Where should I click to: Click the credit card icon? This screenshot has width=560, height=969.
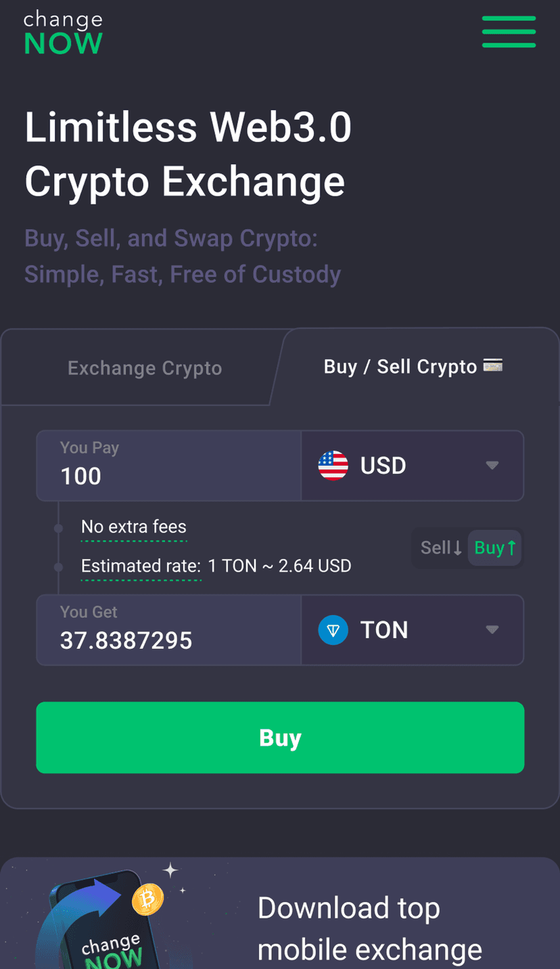493,367
